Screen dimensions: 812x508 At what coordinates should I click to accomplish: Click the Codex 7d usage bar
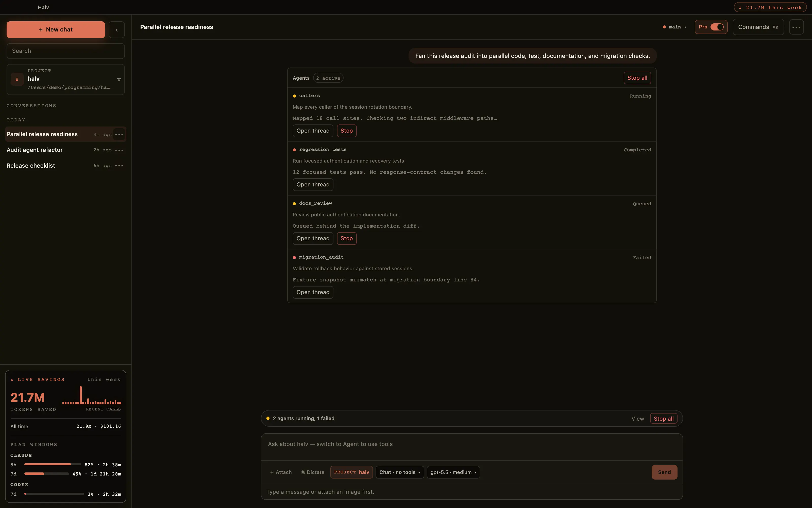pyautogui.click(x=54, y=494)
